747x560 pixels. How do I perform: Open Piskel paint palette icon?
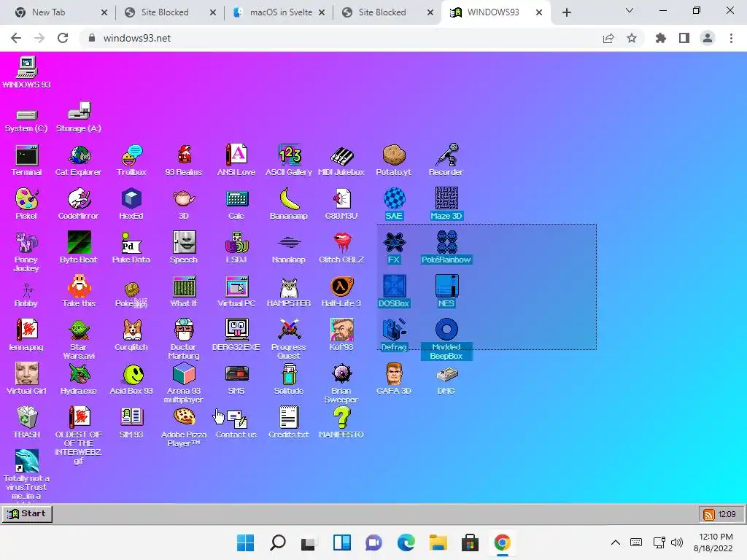27,204
